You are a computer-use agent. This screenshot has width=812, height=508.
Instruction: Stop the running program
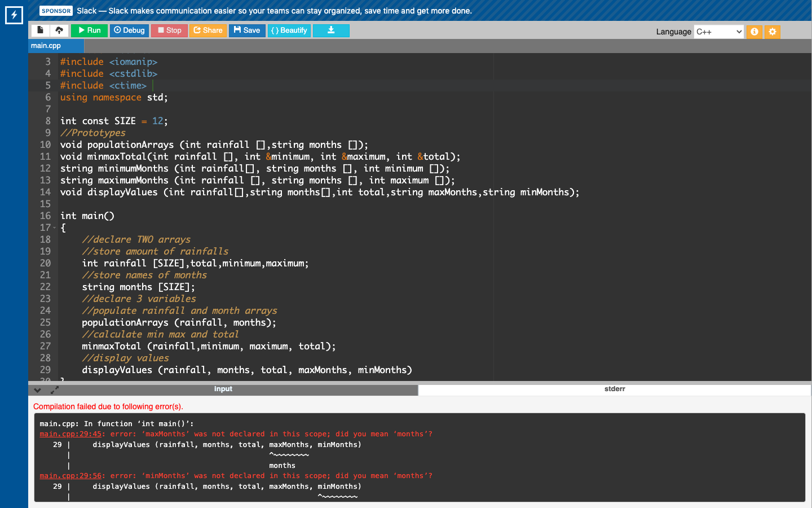(169, 30)
